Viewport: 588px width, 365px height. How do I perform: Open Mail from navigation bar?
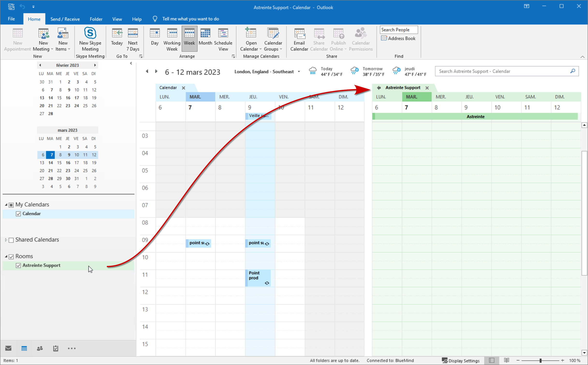click(8, 348)
